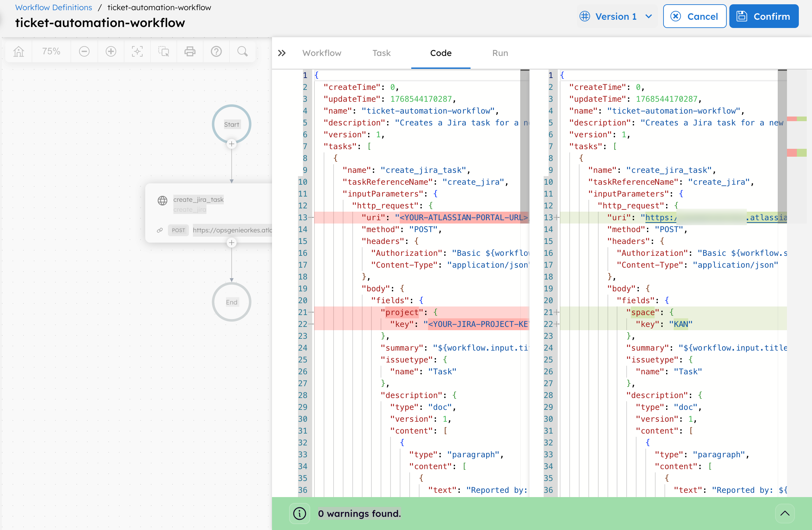Screen dimensions: 812x530
Task: Click the POST method badge
Action: (178, 230)
